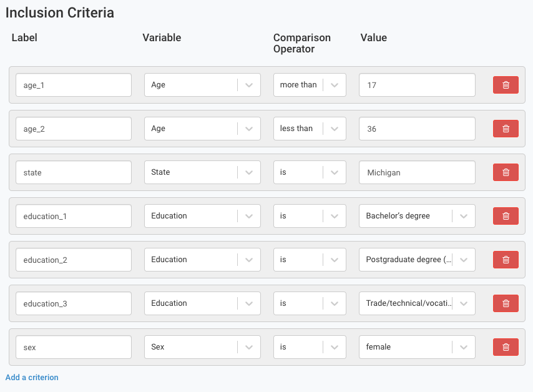Click the education_2 label field
This screenshot has width=533, height=392.
tap(73, 260)
